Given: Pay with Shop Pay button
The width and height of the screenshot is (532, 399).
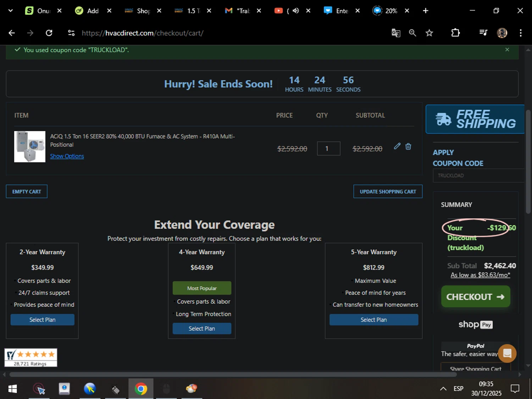Looking at the screenshot, I should click(476, 325).
